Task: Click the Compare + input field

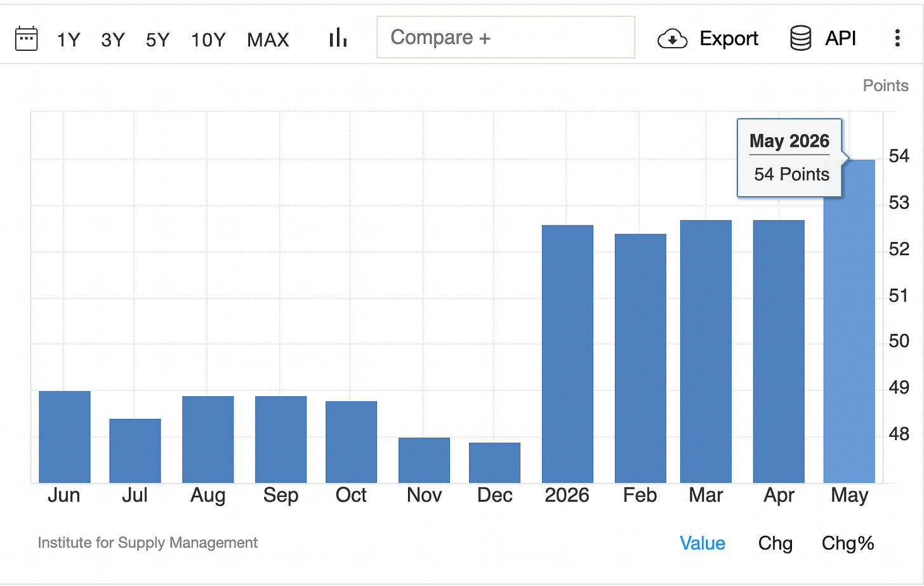Action: tap(506, 37)
